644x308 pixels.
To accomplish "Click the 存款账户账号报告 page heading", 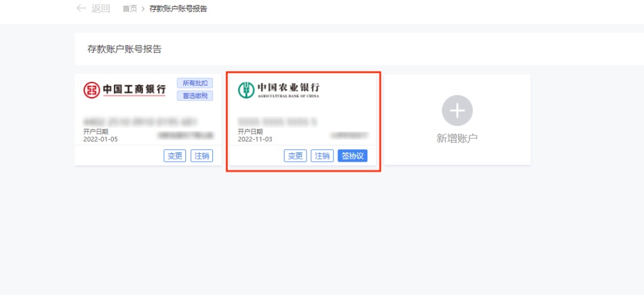I will 125,50.
